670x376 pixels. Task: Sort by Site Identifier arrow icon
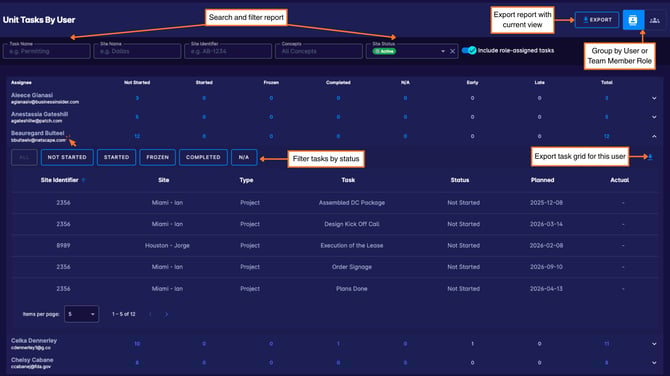point(84,180)
